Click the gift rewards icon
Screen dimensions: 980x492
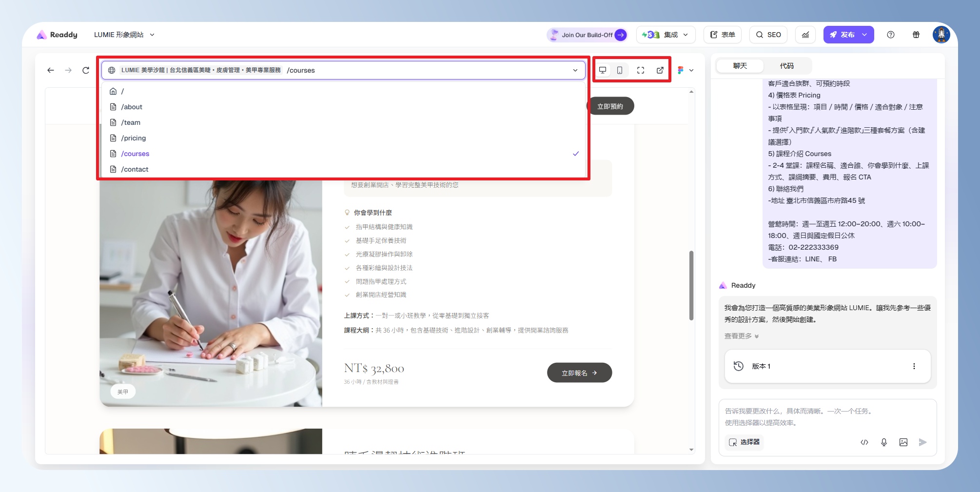pyautogui.click(x=916, y=35)
